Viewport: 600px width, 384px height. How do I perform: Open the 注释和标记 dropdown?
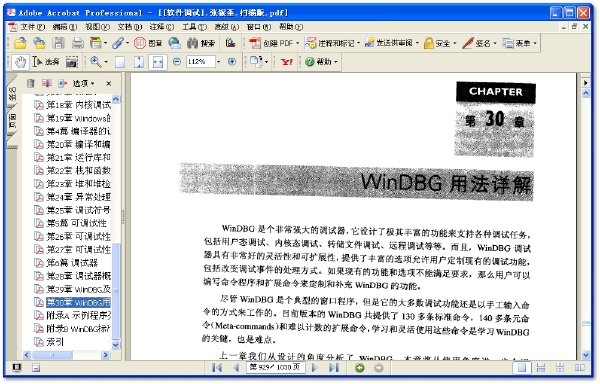[332, 43]
